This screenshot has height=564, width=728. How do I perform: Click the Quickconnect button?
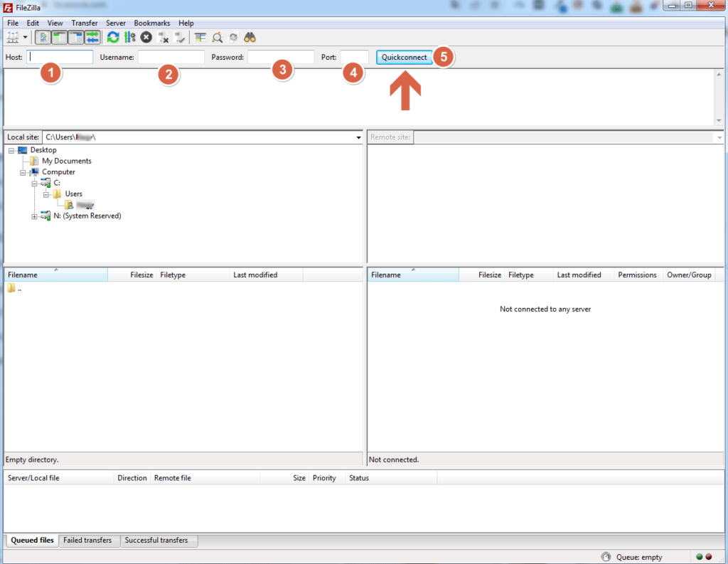[404, 57]
